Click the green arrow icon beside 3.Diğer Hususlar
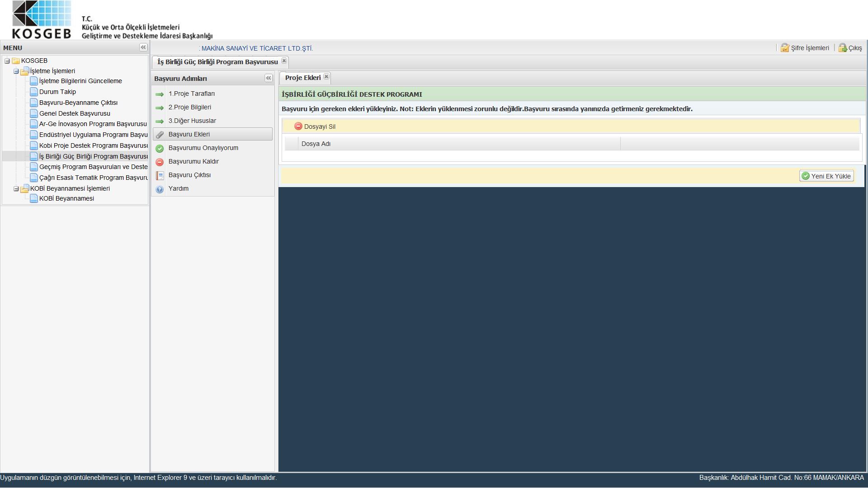868x488 pixels. click(x=160, y=121)
